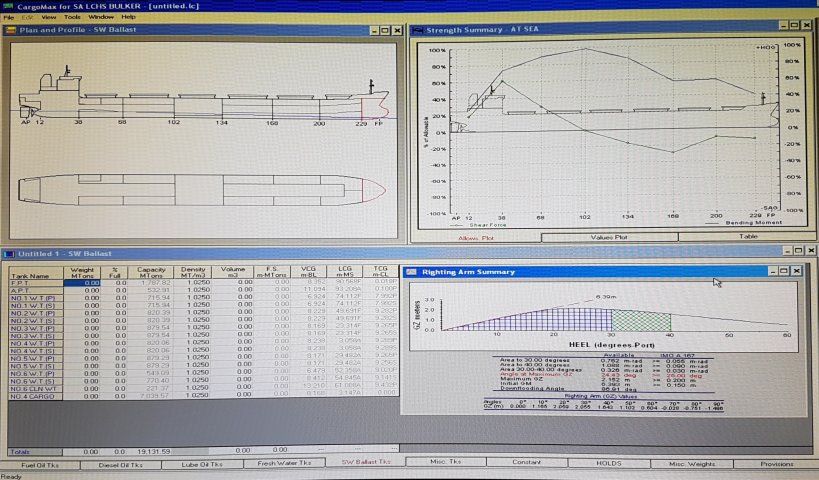
Task: Click Righting Arm Summary window icon
Action: pos(411,272)
